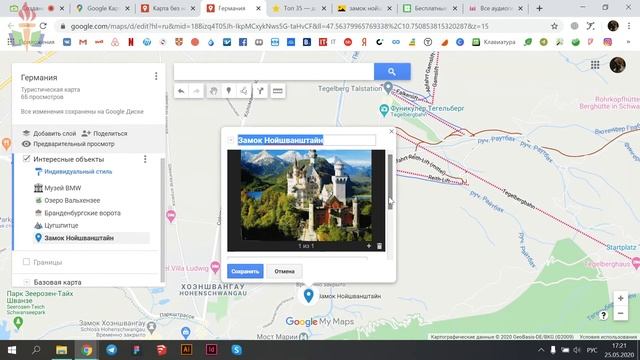
Task: Switch to the Google Карты tab
Action: coord(102,8)
